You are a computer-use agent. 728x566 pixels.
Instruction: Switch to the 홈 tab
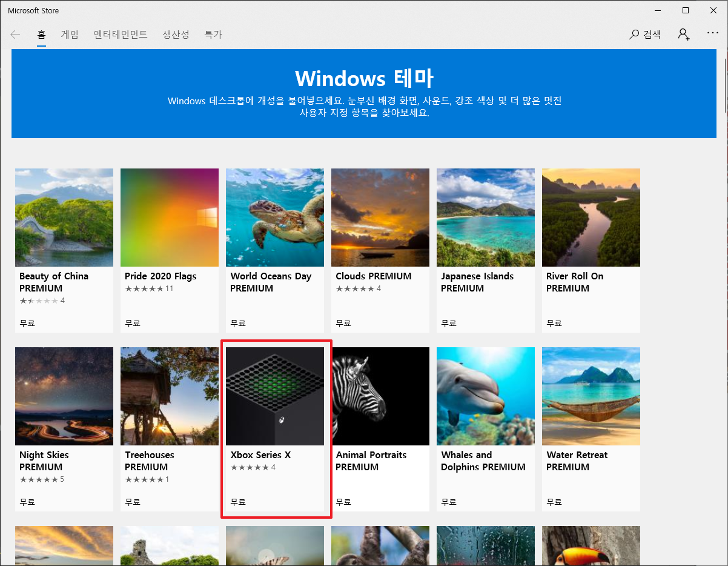pyautogui.click(x=41, y=35)
